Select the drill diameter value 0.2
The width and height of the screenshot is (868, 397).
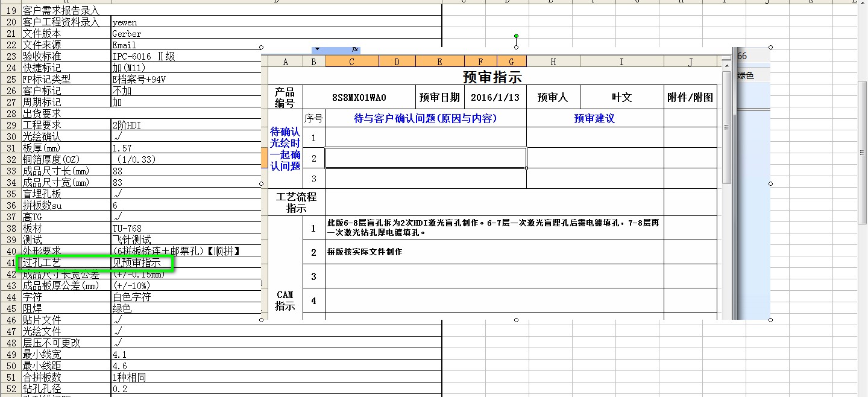pos(276,389)
